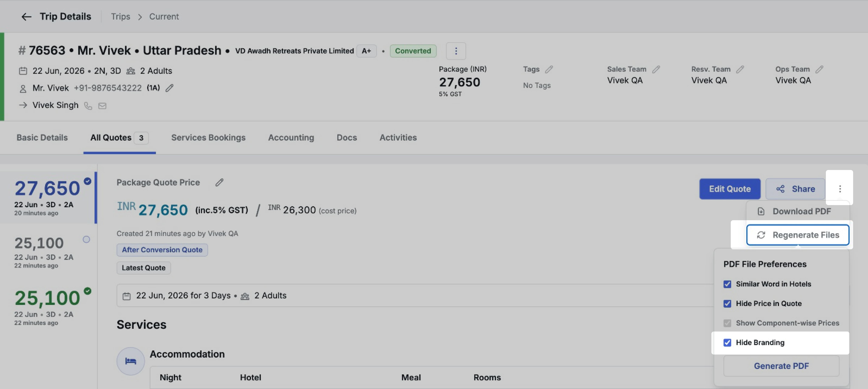Click the Night column header
This screenshot has height=389, width=868.
(170, 378)
